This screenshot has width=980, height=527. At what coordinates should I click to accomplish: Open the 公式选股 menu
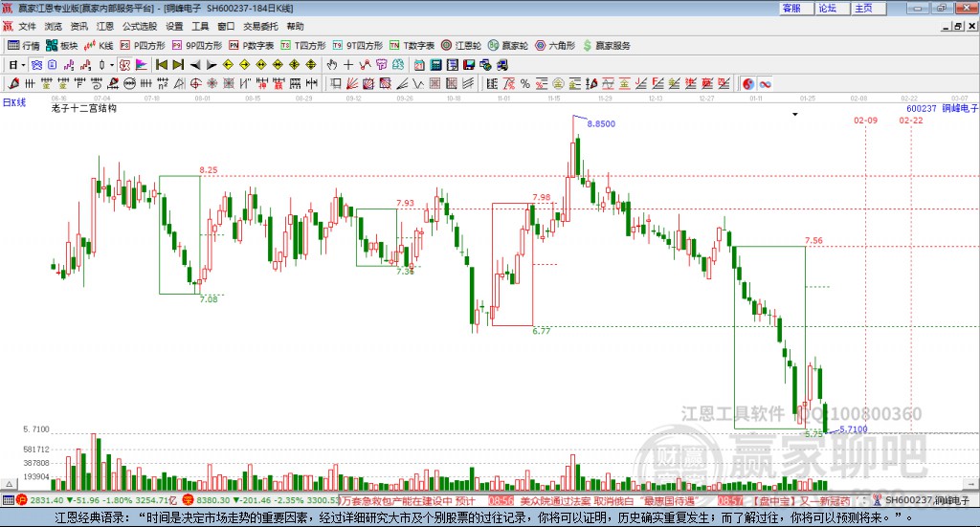coord(140,26)
